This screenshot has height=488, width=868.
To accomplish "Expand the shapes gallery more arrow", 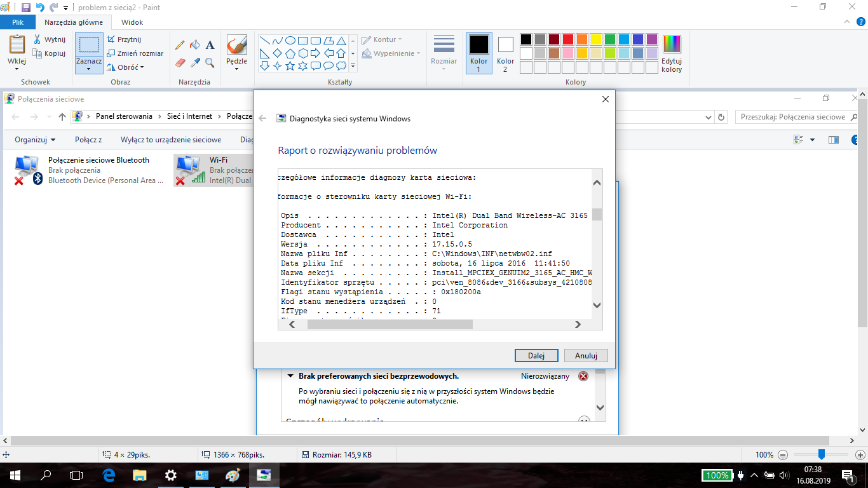I will pyautogui.click(x=353, y=65).
